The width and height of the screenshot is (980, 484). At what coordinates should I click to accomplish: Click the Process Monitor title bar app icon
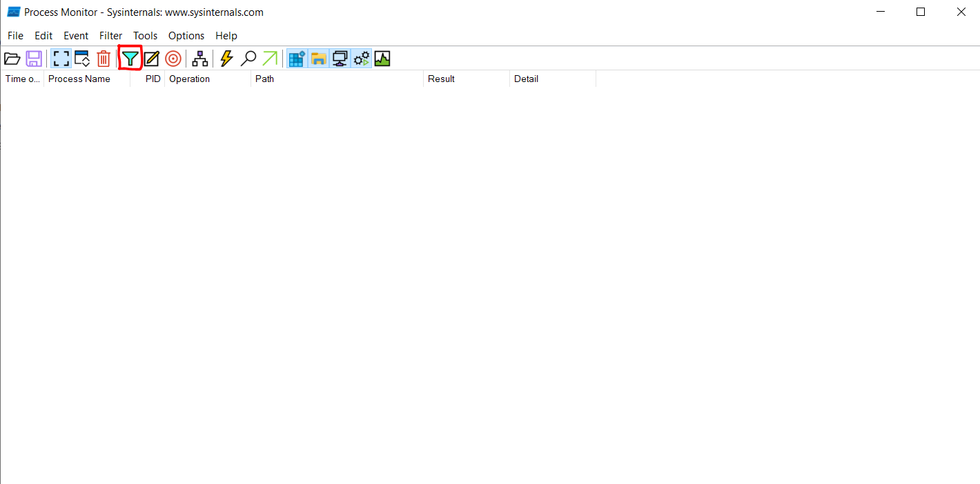(x=13, y=12)
